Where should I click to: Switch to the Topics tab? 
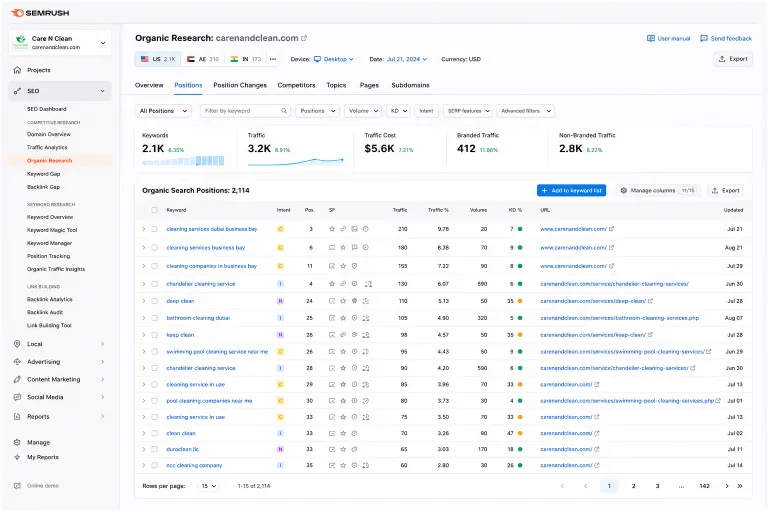[336, 85]
